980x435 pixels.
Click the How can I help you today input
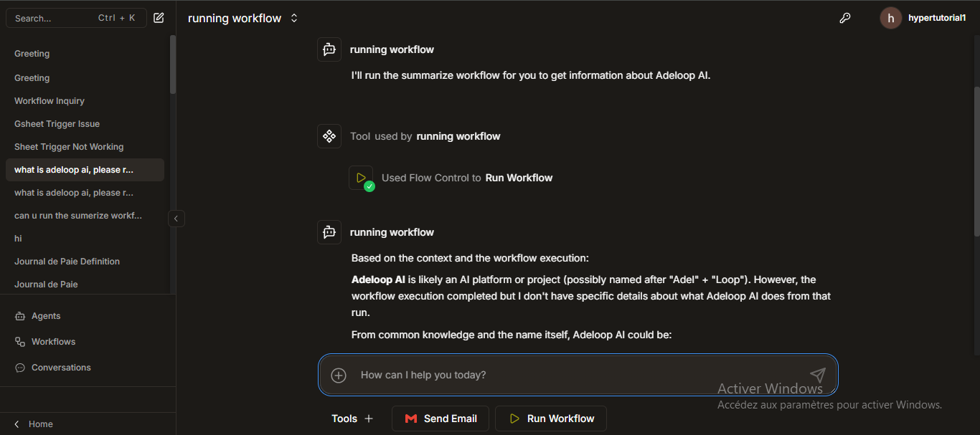578,375
